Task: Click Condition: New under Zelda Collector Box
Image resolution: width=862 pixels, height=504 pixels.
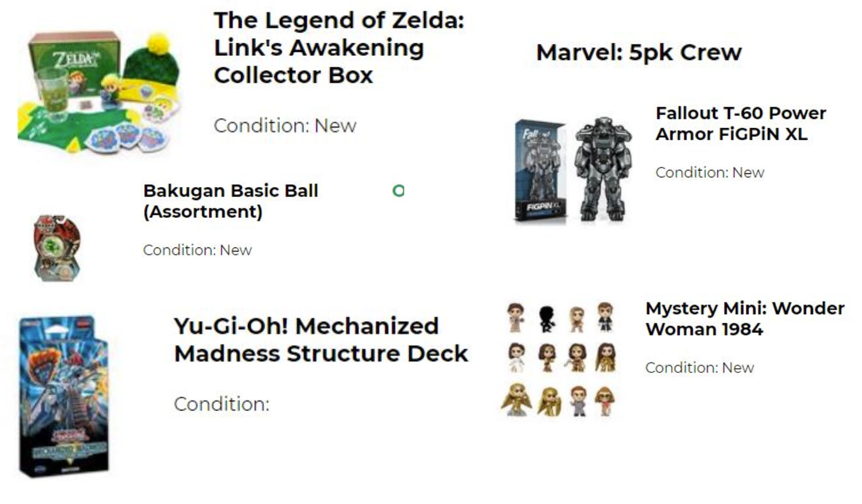Action: click(285, 125)
